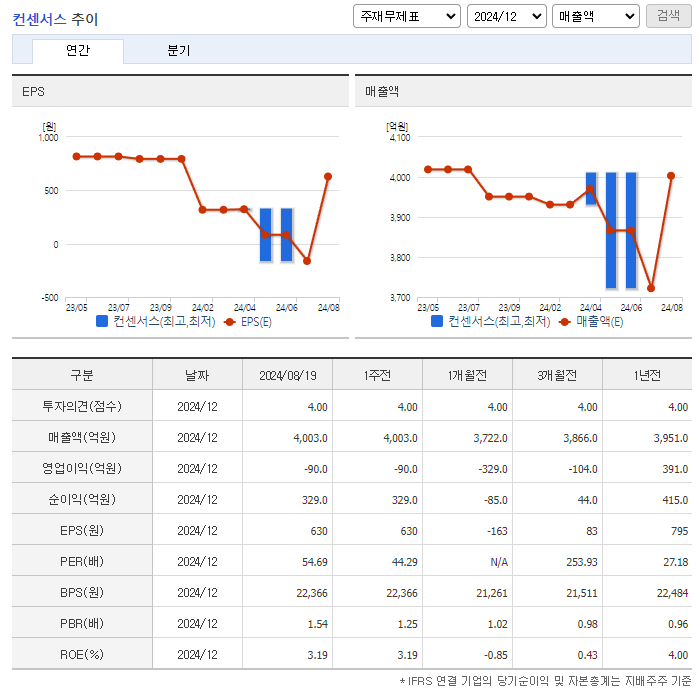This screenshot has height=694, width=700.
Task: Click 순이익 value 415.0
Action: [x=675, y=500]
